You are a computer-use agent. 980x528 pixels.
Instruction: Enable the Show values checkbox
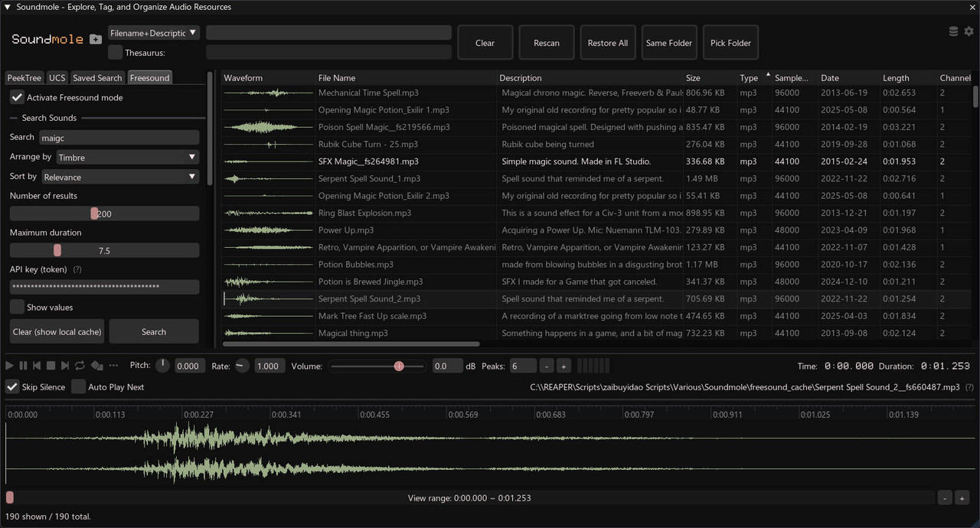pyautogui.click(x=17, y=307)
